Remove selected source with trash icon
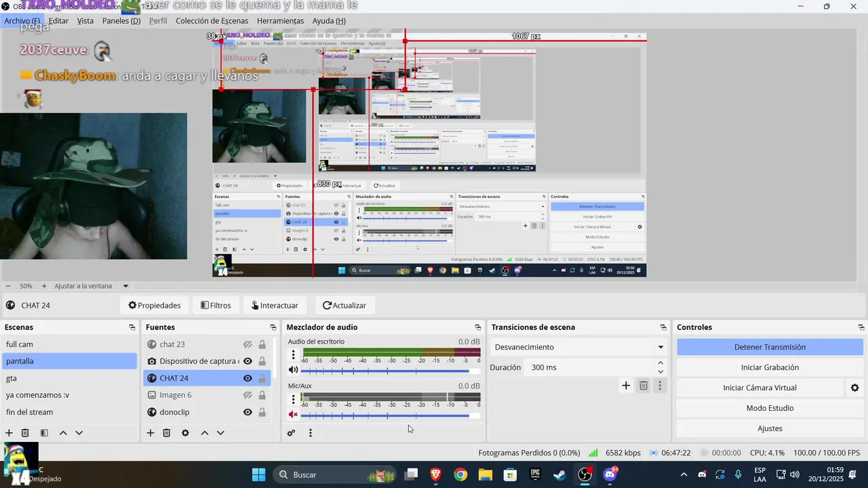The height and width of the screenshot is (488, 868). click(x=167, y=433)
